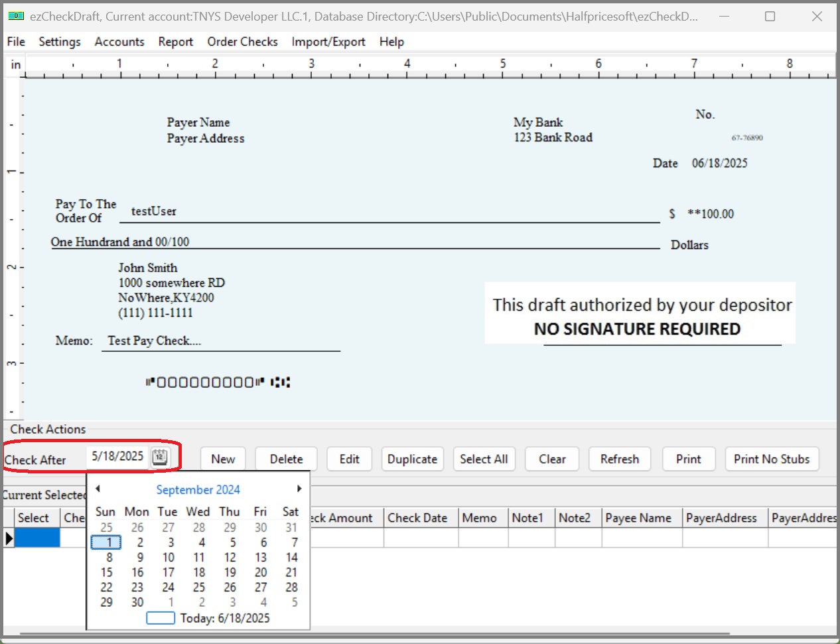
Task: Click (111) 111-1111 phone number
Action: [x=156, y=313]
